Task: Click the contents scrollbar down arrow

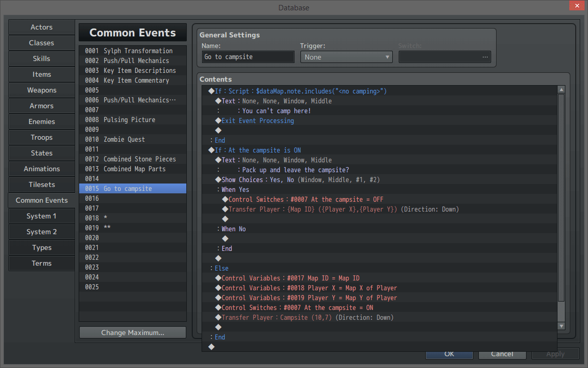Action: 561,326
